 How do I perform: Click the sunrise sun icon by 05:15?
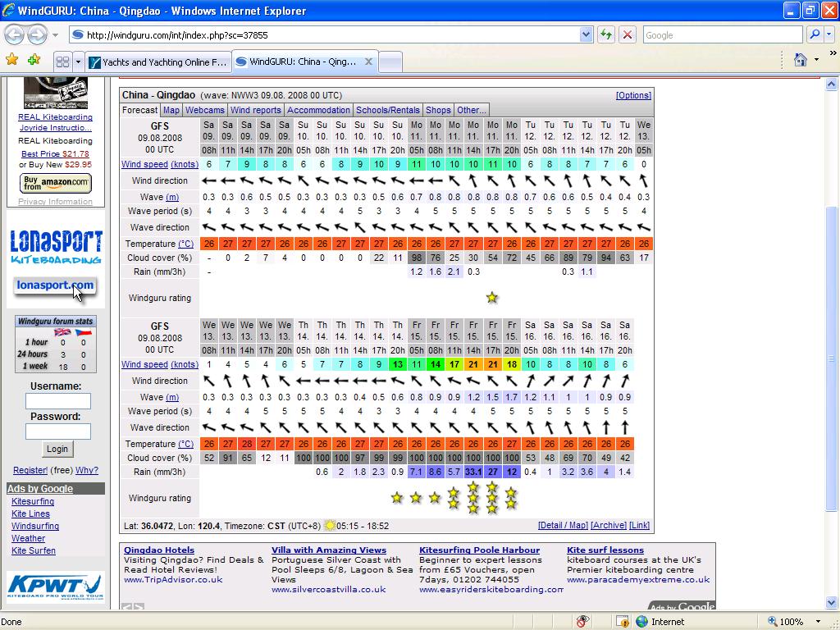click(330, 526)
